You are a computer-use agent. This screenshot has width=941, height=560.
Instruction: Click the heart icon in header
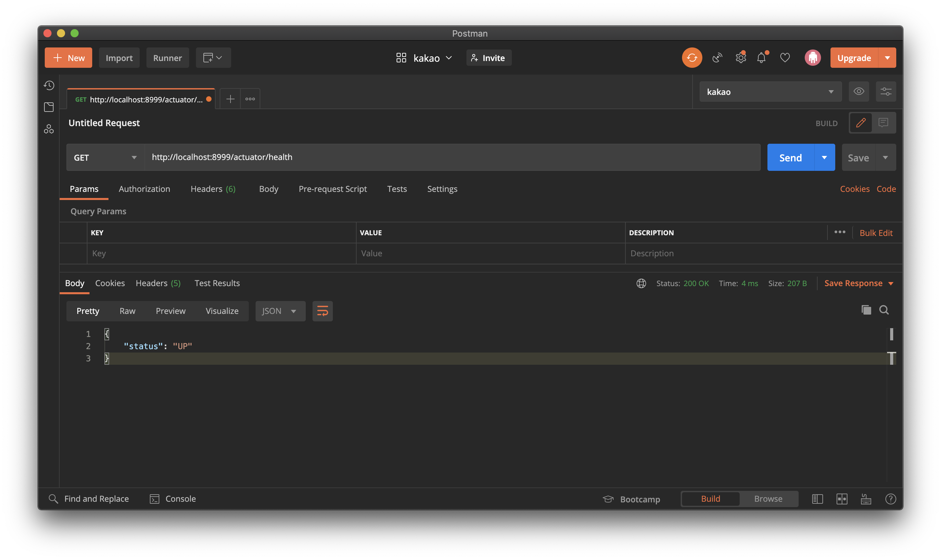pos(785,58)
